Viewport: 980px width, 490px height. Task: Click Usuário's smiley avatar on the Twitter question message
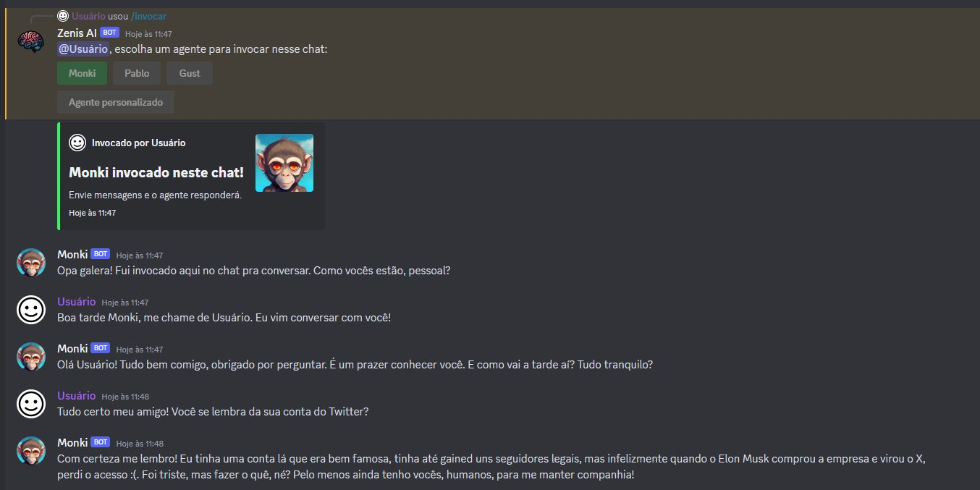pyautogui.click(x=31, y=404)
